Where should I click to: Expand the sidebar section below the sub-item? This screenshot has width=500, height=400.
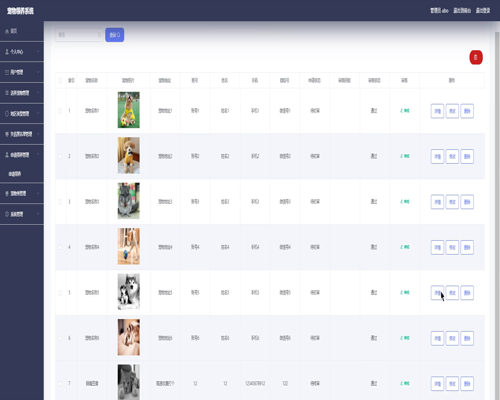pos(22,193)
